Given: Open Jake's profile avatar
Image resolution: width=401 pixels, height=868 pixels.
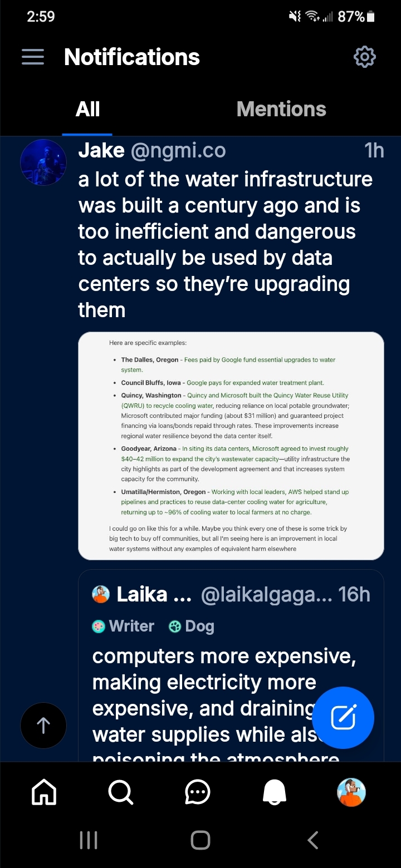Looking at the screenshot, I should tap(43, 162).
